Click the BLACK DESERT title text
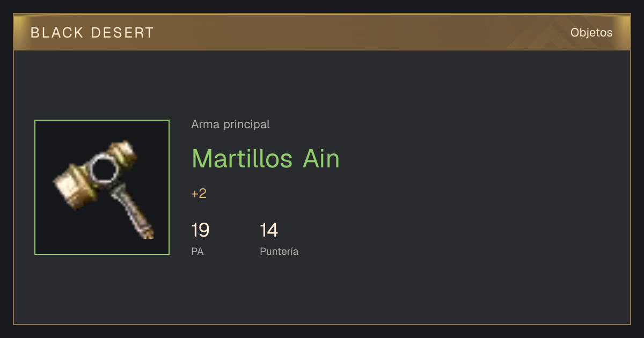644x338 pixels. click(92, 33)
